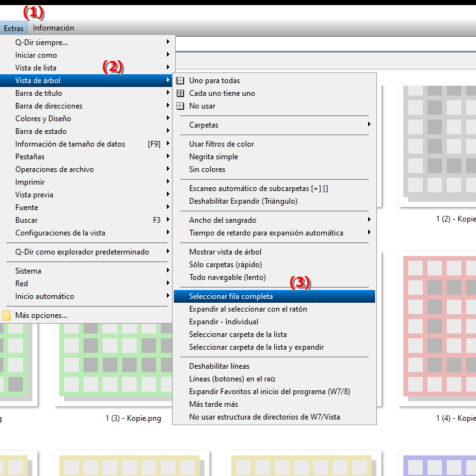The height and width of the screenshot is (476, 476).
Task: Click the file name '1 (3) - Kopie.png'
Action: point(133,418)
